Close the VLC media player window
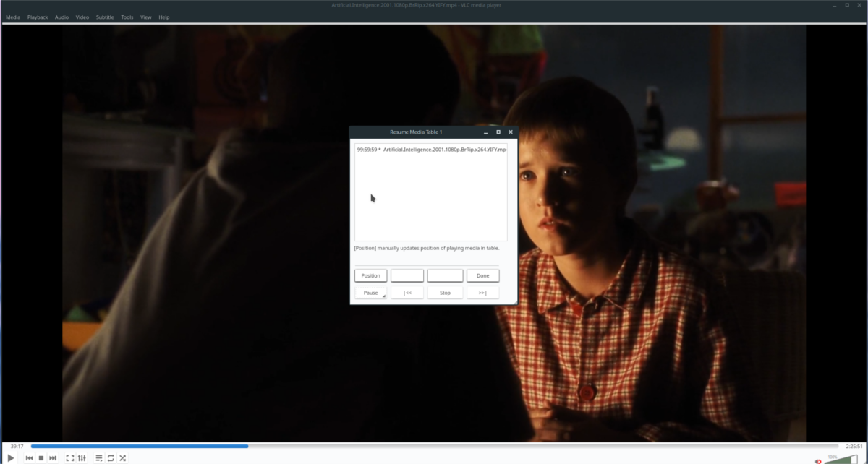The width and height of the screenshot is (868, 464). click(860, 5)
